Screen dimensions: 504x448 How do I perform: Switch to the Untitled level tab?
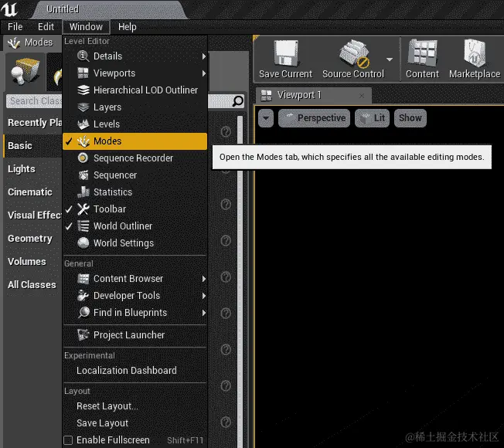point(109,9)
